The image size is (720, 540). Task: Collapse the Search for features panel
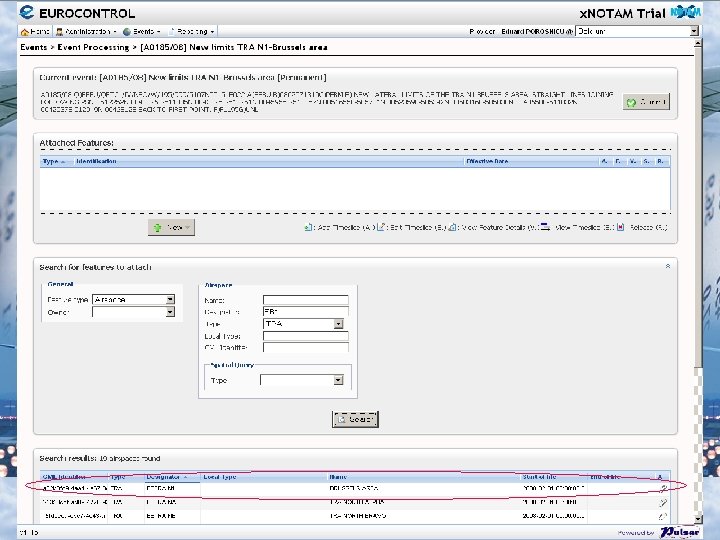pyautogui.click(x=668, y=266)
